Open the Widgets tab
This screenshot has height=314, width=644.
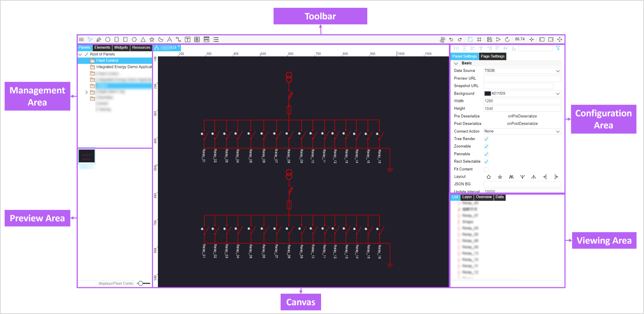pos(121,48)
